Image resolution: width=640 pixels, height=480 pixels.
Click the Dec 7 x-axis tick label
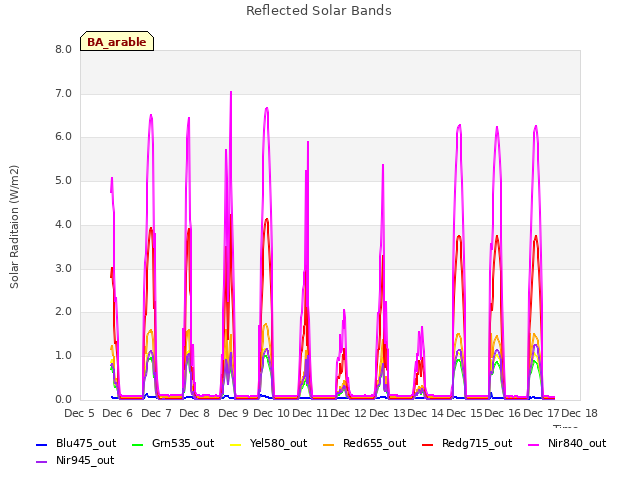pos(156,413)
